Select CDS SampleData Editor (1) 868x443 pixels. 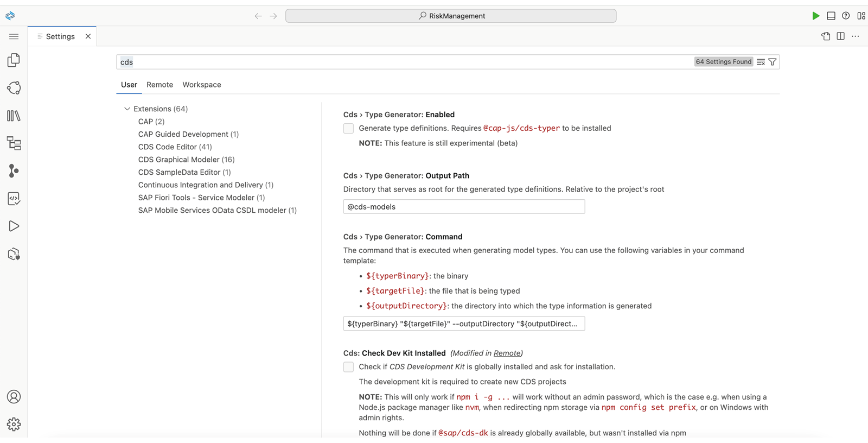coord(184,172)
